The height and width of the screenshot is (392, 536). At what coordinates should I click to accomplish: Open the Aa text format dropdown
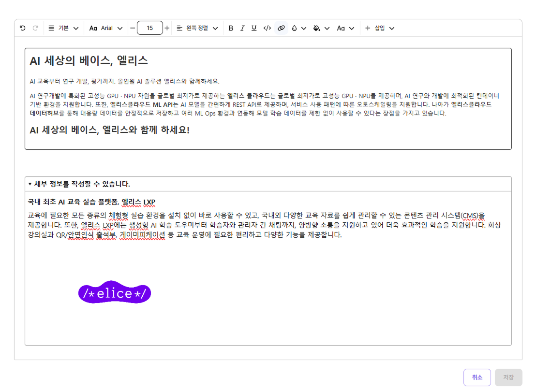(x=345, y=28)
